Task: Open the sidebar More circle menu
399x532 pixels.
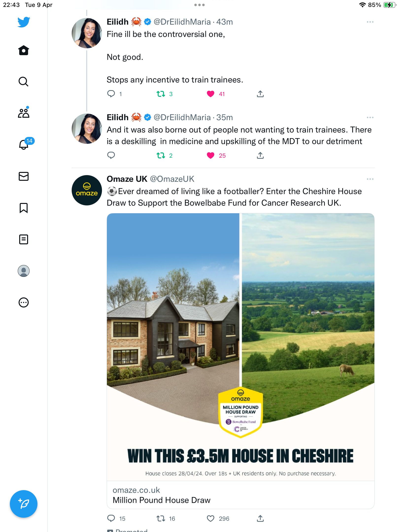Action: click(24, 302)
